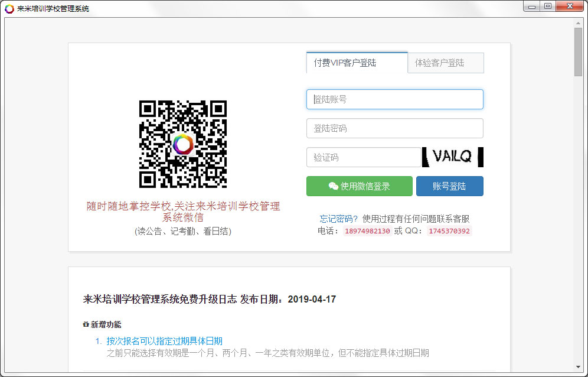Image resolution: width=588 pixels, height=377 pixels.
Task: Click the maximize window icon
Action: pos(547,6)
